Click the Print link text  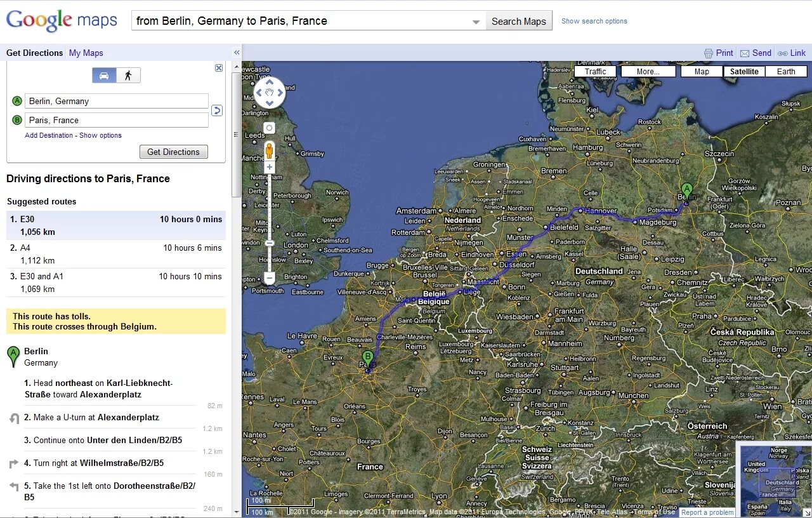724,53
